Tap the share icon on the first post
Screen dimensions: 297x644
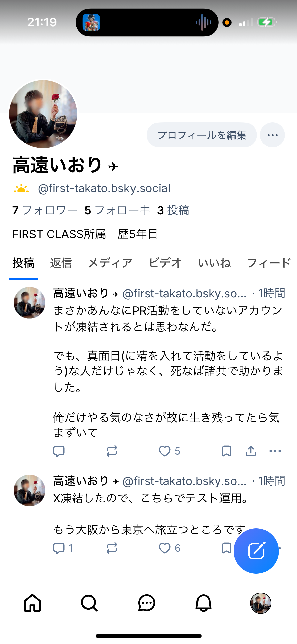click(x=250, y=451)
